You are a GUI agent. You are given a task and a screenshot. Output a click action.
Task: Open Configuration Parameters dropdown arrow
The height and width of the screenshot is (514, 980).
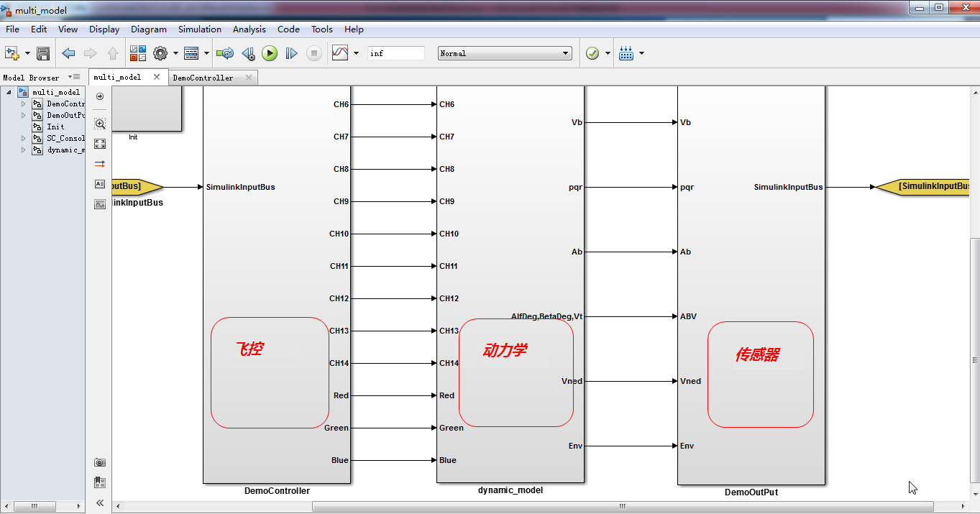click(175, 53)
